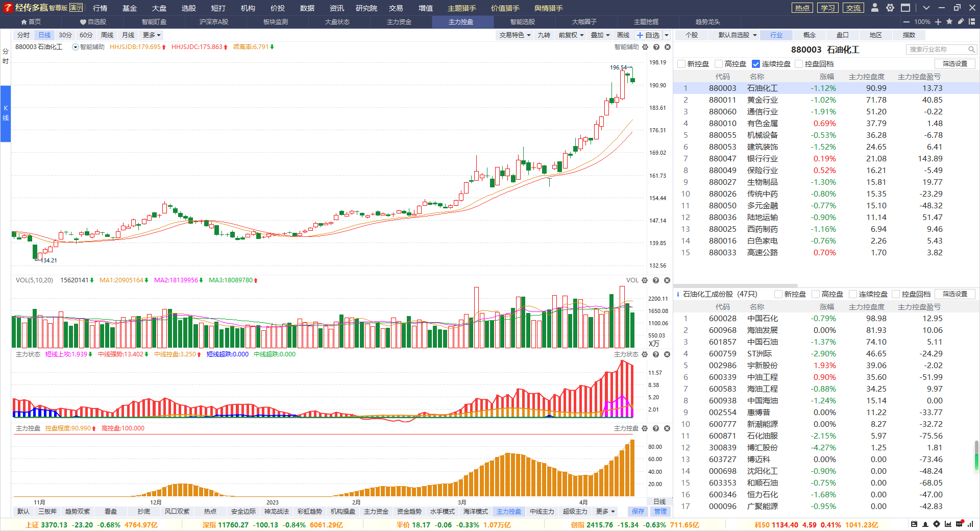
Task: Click calendar icon in status bar
Action: point(914,524)
